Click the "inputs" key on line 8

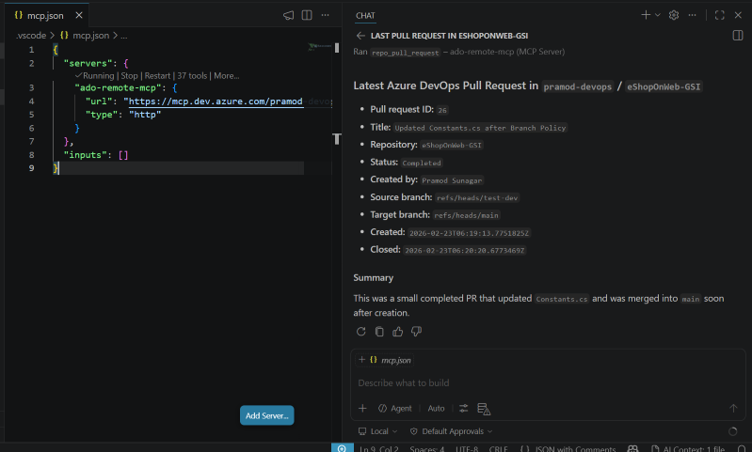coord(85,155)
